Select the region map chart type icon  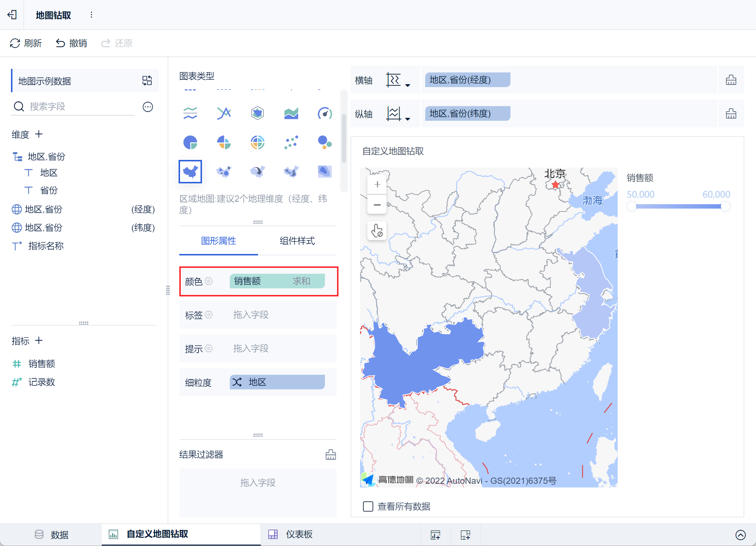pyautogui.click(x=190, y=171)
